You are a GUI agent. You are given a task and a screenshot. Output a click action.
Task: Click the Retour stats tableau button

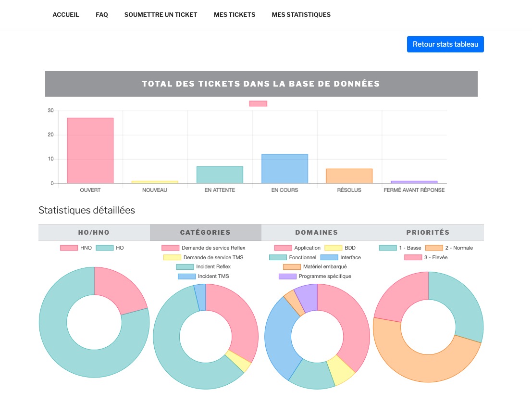tap(445, 44)
